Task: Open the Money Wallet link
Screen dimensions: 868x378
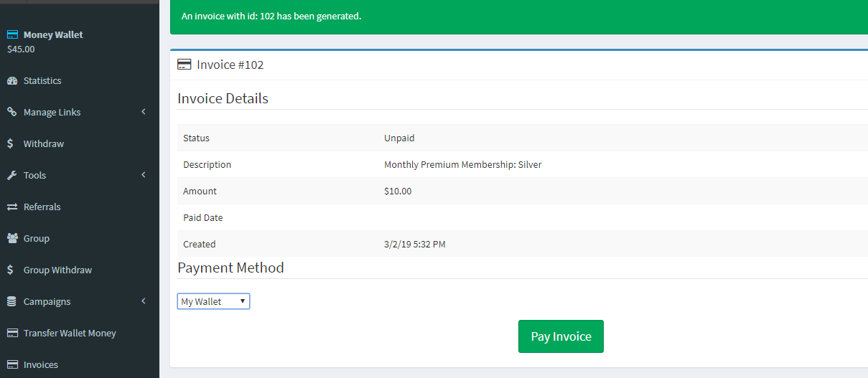Action: (x=53, y=34)
